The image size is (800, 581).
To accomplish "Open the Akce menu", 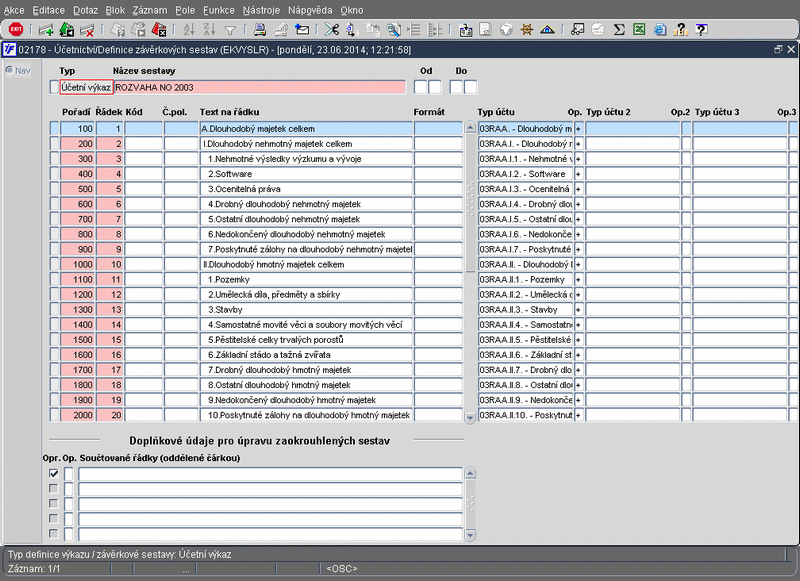I will 14,10.
